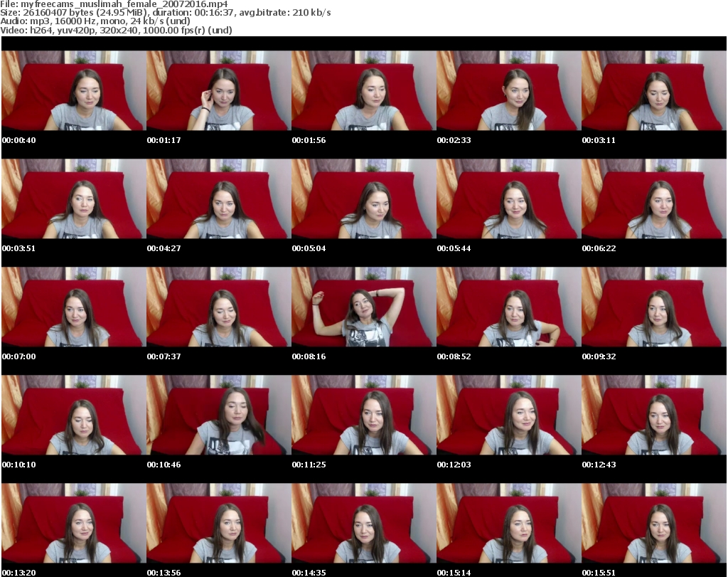This screenshot has height=577, width=728.
Task: Click the Video h264 info line
Action: pos(116,30)
